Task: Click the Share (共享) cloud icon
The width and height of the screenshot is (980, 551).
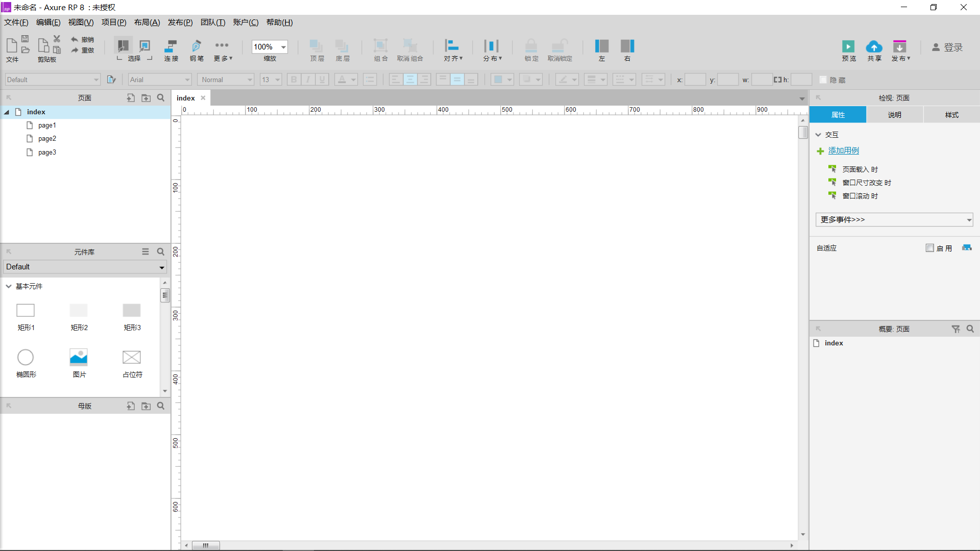Action: pyautogui.click(x=874, y=47)
